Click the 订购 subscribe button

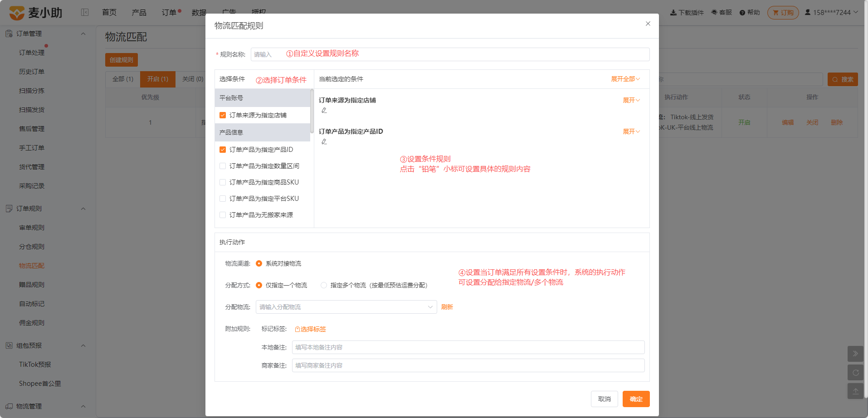(783, 13)
